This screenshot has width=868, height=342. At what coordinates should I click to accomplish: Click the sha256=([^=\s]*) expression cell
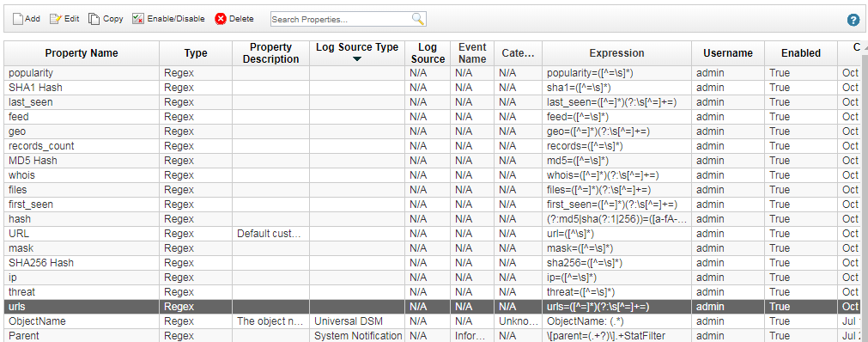point(616,263)
